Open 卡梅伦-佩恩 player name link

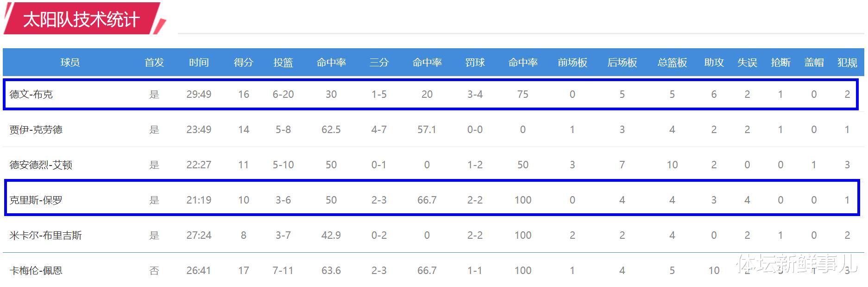click(36, 271)
